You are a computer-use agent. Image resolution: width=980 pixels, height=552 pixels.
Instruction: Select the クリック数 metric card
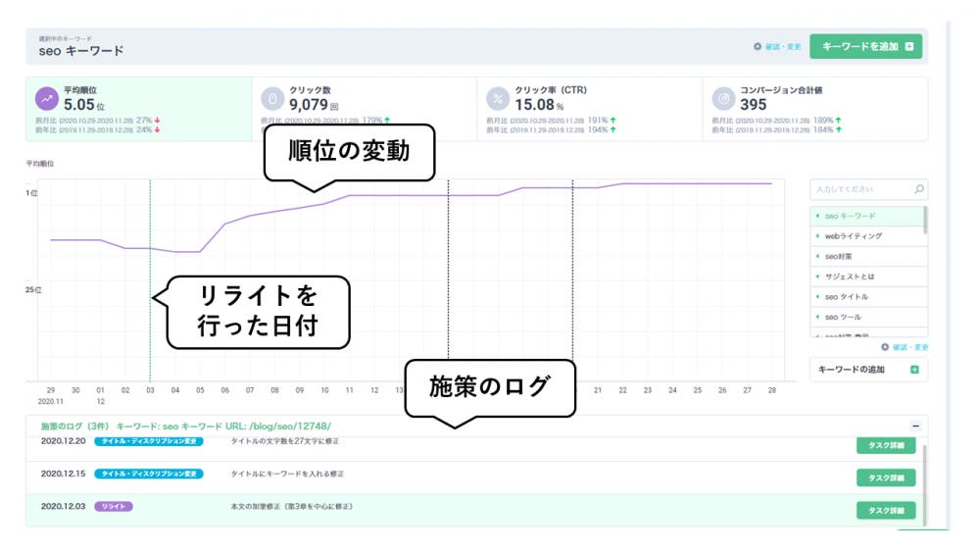point(365,110)
